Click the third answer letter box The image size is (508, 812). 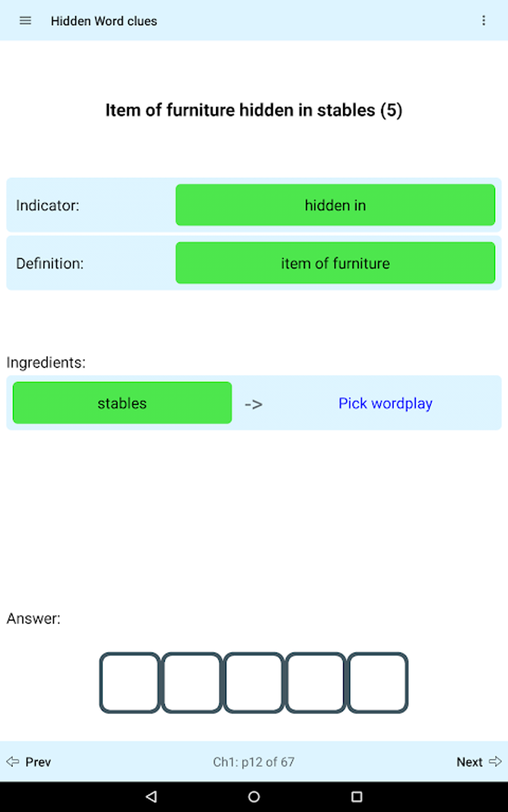click(x=254, y=683)
